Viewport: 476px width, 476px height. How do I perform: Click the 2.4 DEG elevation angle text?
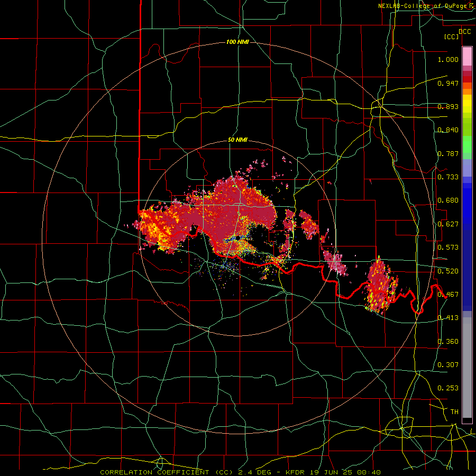255,472
